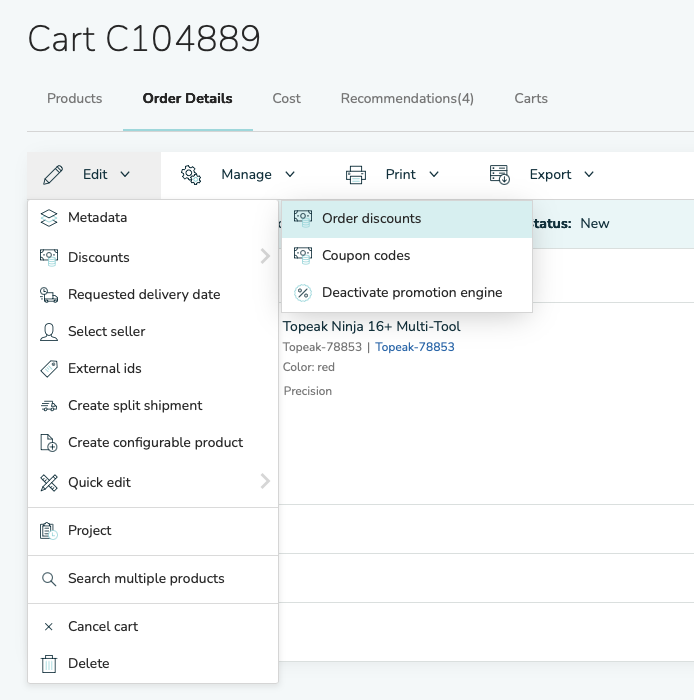694x700 pixels.
Task: Click the tag icon for External ids
Action: pos(48,369)
